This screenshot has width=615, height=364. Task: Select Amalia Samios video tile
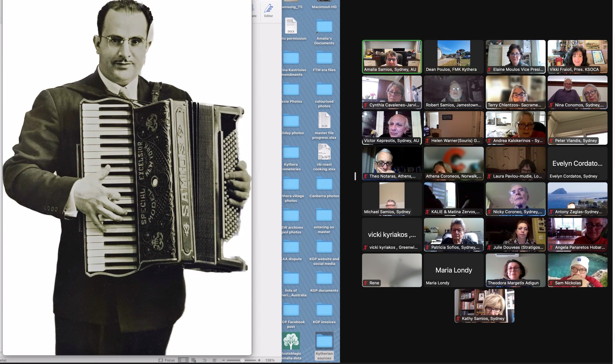coord(392,56)
